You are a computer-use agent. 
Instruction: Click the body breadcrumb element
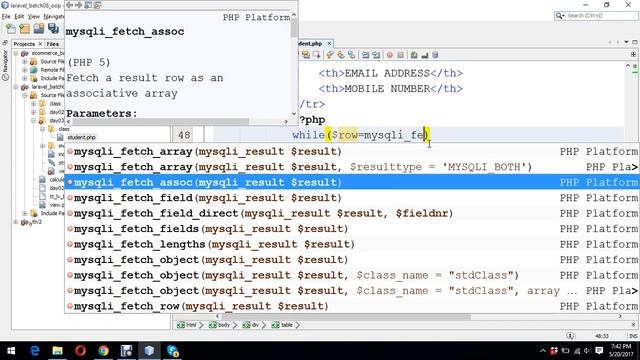tap(220, 325)
